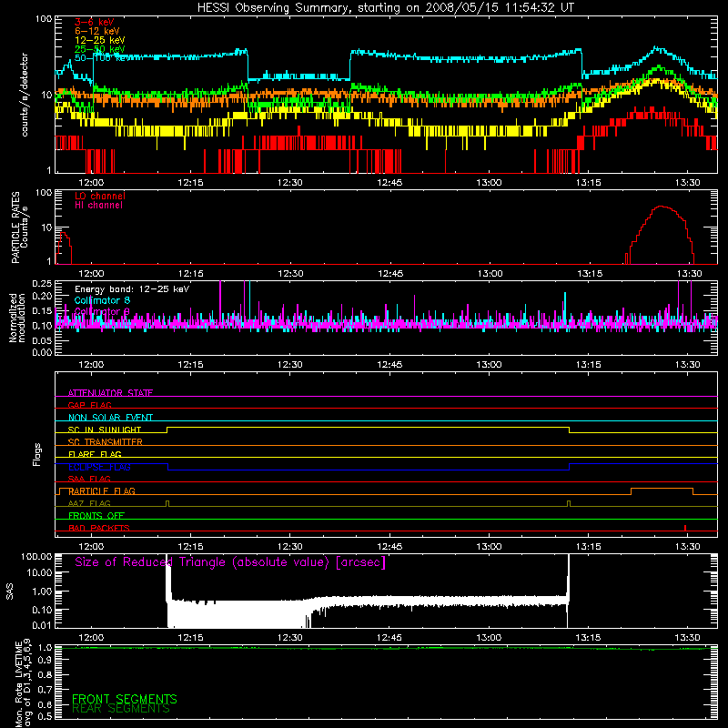Image resolution: width=728 pixels, height=728 pixels.
Task: Click the '12:45' tick in counts panel
Action: click(389, 183)
